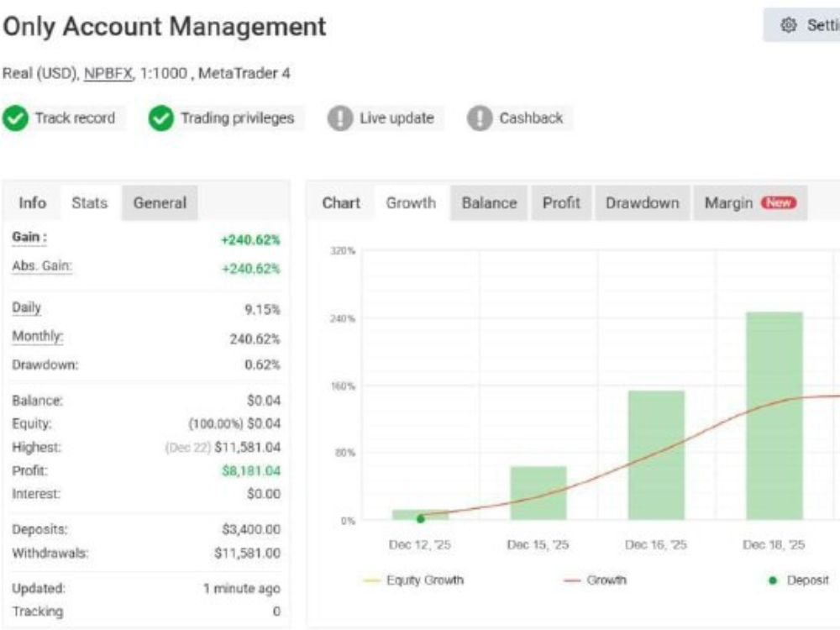Image resolution: width=840 pixels, height=630 pixels.
Task: Click the Dec 15, '25 growth bar
Action: pyautogui.click(x=538, y=493)
